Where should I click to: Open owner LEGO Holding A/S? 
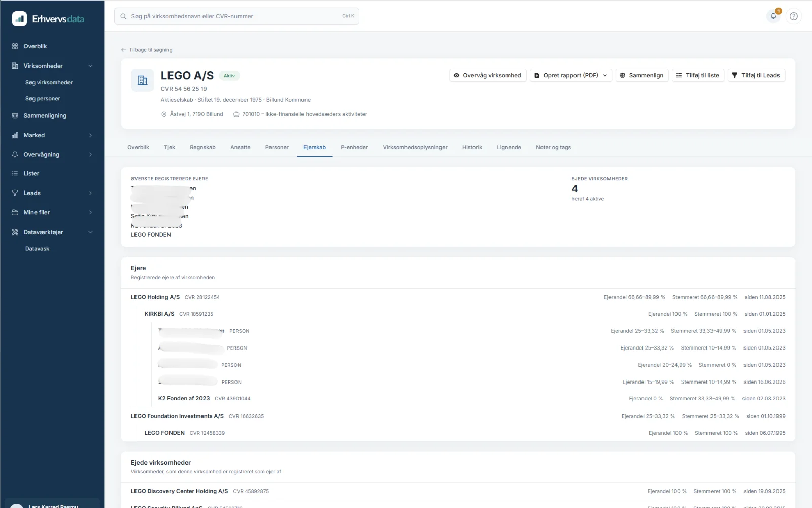[155, 297]
